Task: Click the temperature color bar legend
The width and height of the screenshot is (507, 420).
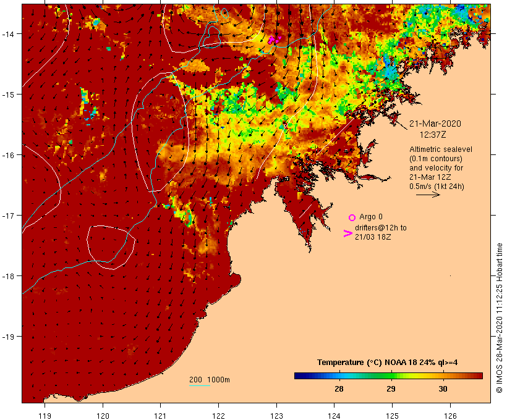Action: click(388, 376)
